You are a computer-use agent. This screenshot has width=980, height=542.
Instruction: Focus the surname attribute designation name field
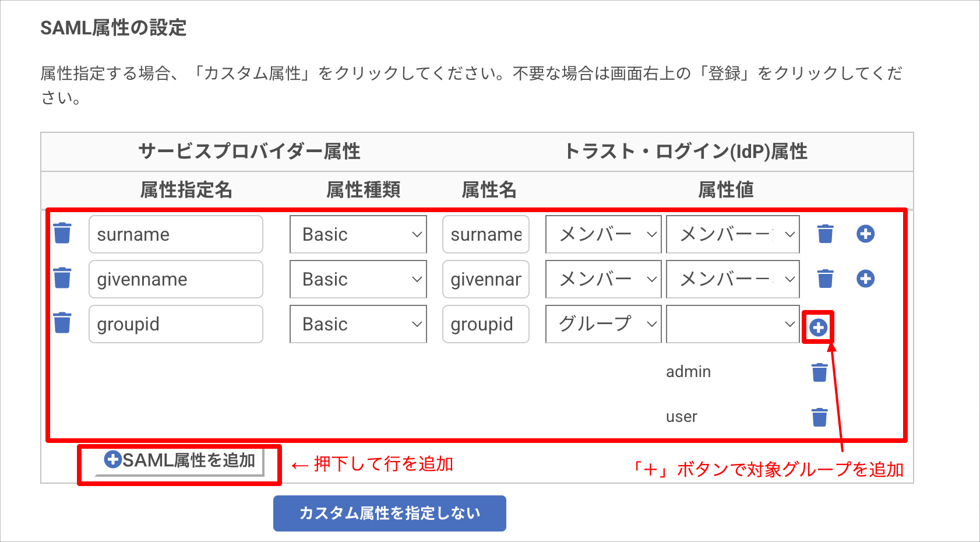tap(176, 234)
